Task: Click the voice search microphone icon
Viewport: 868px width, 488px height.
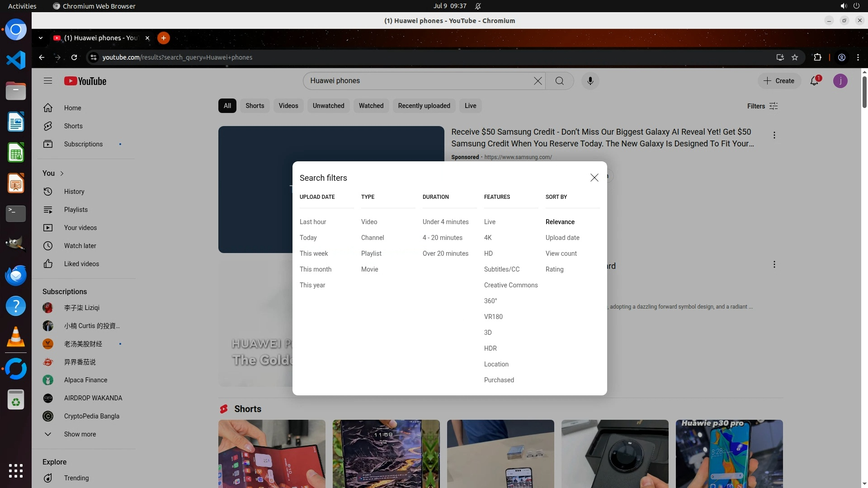Action: pos(590,81)
